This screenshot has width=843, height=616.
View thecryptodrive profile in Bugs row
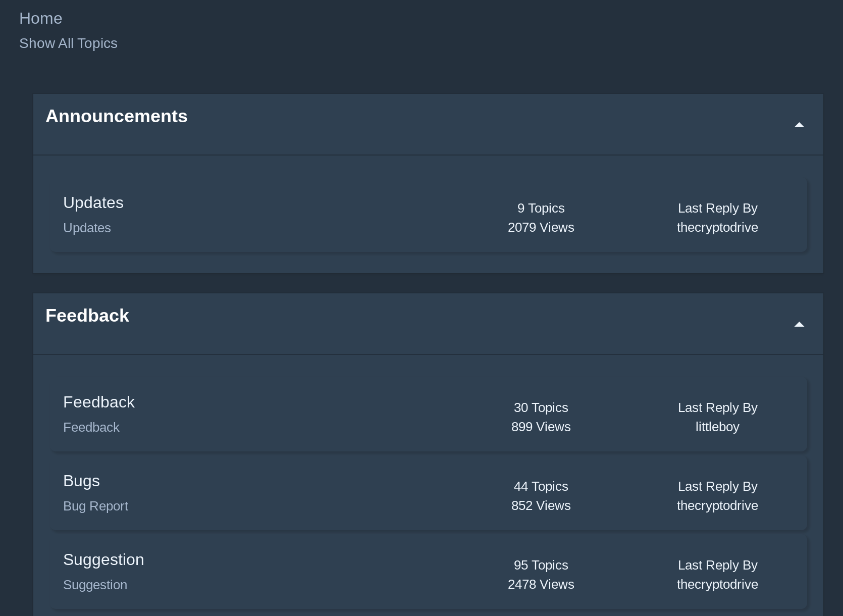point(717,505)
